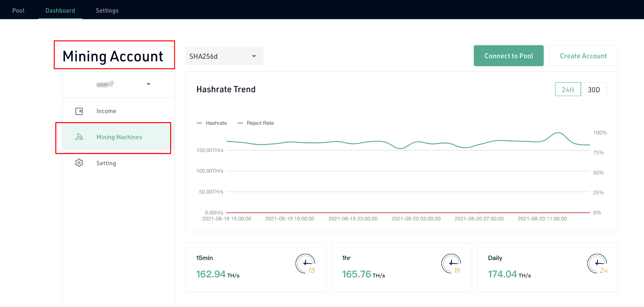Switch the chart to 30D range
The image size is (644, 307).
click(594, 89)
